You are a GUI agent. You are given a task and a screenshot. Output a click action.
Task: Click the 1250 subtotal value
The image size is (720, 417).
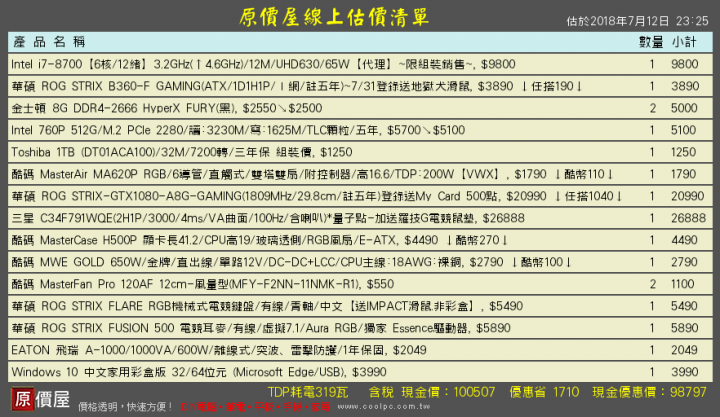684,152
